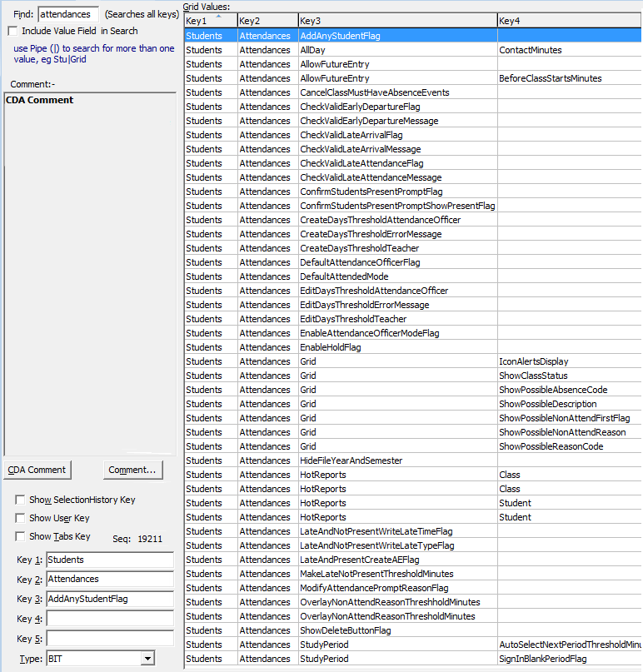Select the EditDaysThresholdTeacher row
Viewport: 643px width, 672px height.
click(x=413, y=318)
